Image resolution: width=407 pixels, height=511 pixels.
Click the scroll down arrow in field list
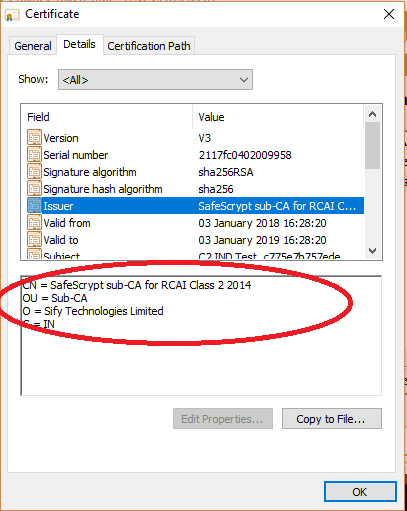click(x=372, y=251)
